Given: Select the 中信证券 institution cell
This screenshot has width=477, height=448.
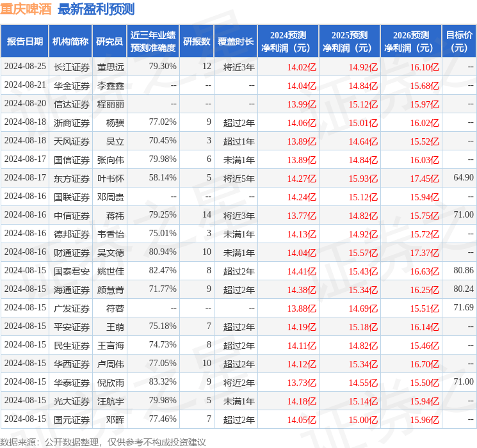Looking at the screenshot, I should [72, 216].
